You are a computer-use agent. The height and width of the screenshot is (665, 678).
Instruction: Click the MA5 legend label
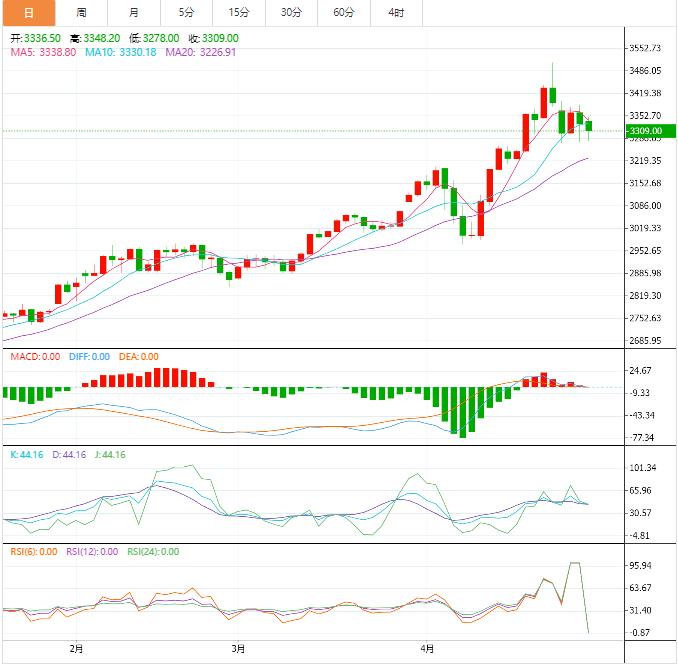tap(43, 51)
